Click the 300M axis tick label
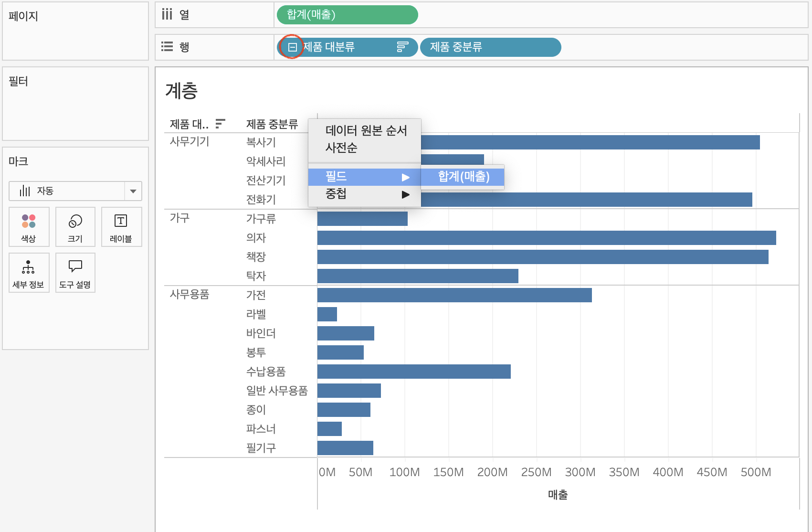Image resolution: width=812 pixels, height=532 pixels. pyautogui.click(x=580, y=472)
